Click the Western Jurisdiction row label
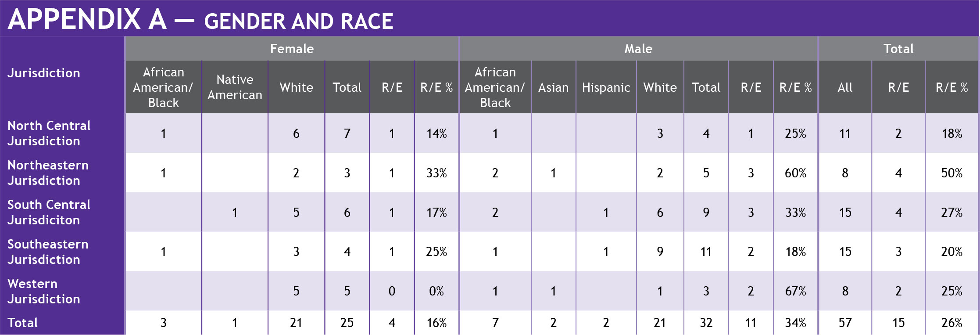The height and width of the screenshot is (335, 980). click(x=44, y=291)
